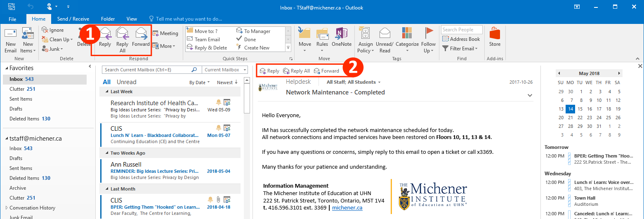Select the Team Email quick step

(x=203, y=40)
